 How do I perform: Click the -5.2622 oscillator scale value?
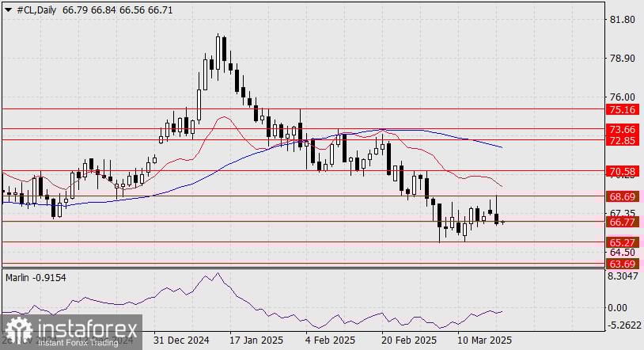coord(624,325)
